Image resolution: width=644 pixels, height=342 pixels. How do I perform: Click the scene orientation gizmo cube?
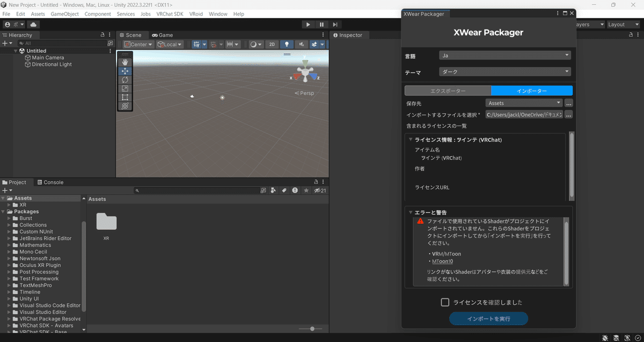(305, 73)
